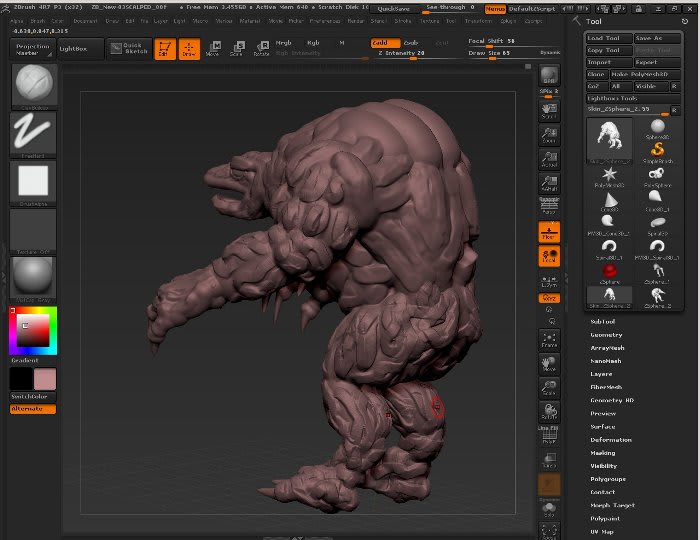This screenshot has width=700, height=540.
Task: Enable the Zsub mode
Action: [x=411, y=43]
